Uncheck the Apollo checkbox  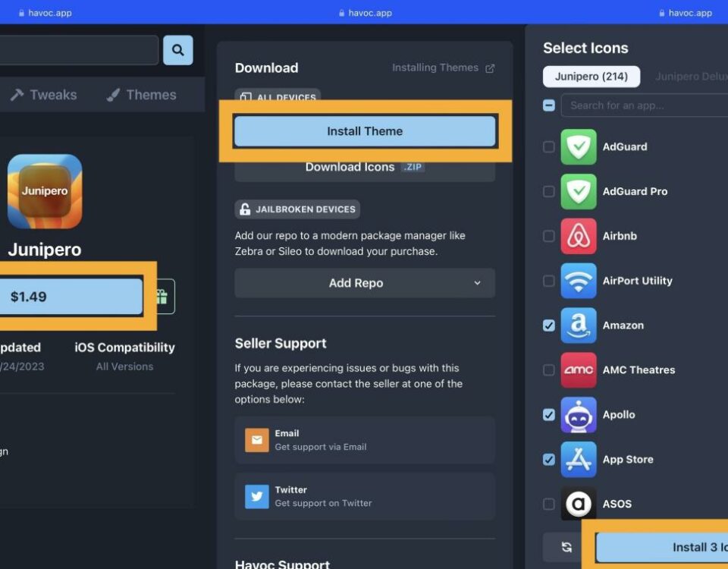(x=549, y=414)
